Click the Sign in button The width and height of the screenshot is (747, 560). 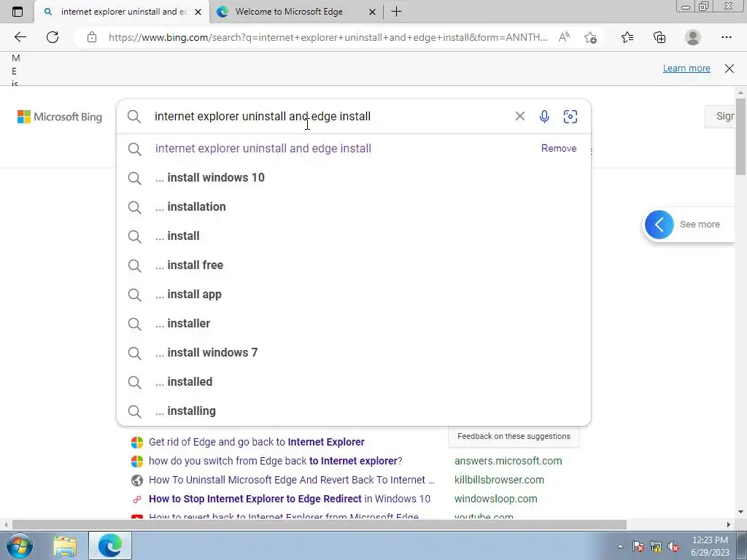coord(720,116)
